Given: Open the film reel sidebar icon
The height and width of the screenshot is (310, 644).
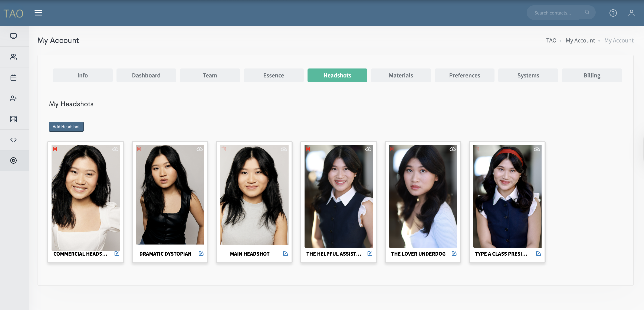Looking at the screenshot, I should 13,119.
